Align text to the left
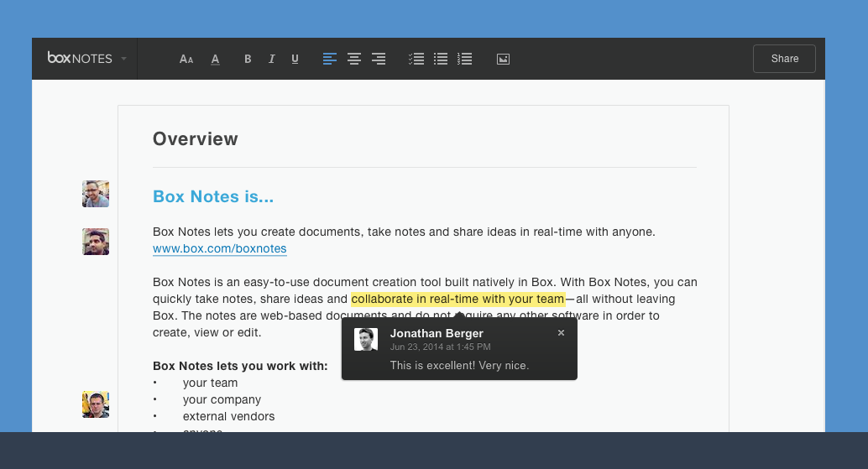 [330, 59]
